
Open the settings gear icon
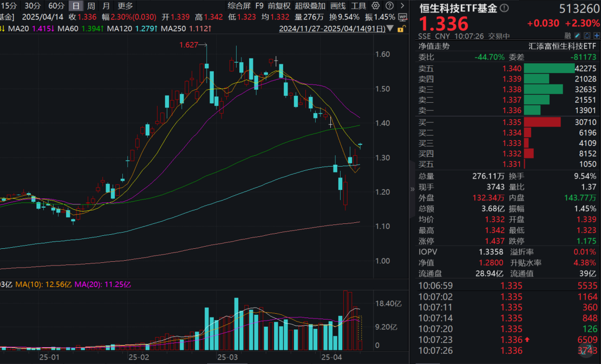(376, 5)
